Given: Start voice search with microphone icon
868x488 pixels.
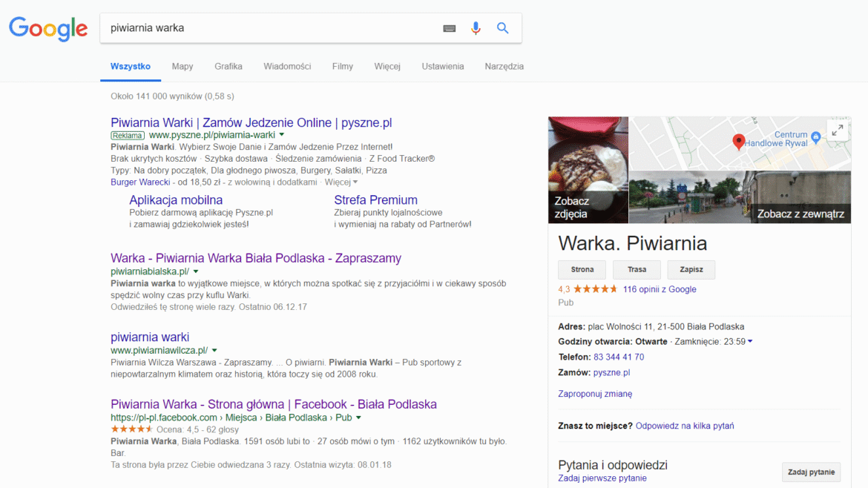Looking at the screenshot, I should [476, 28].
